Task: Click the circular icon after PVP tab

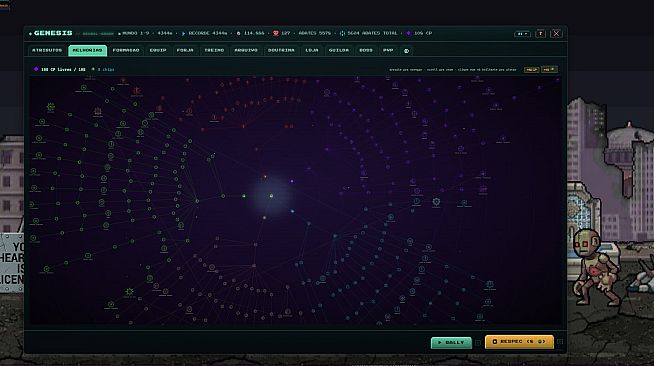Action: pyautogui.click(x=406, y=51)
